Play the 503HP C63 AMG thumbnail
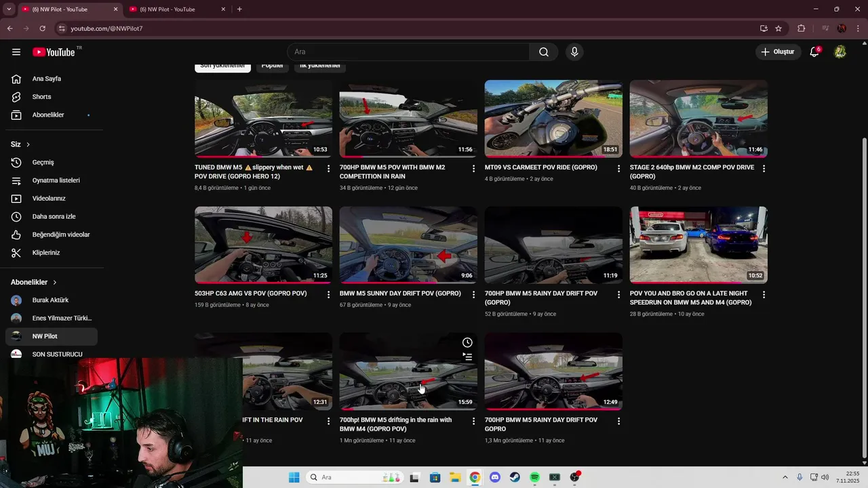 (263, 245)
